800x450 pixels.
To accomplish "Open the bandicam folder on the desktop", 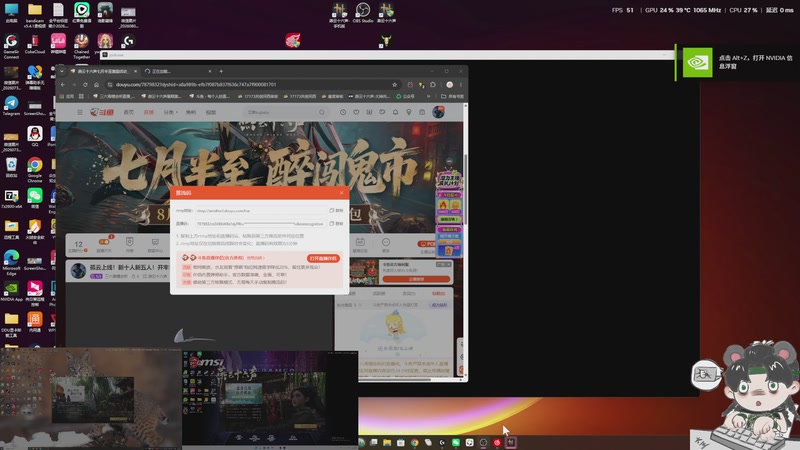I will (35, 15).
